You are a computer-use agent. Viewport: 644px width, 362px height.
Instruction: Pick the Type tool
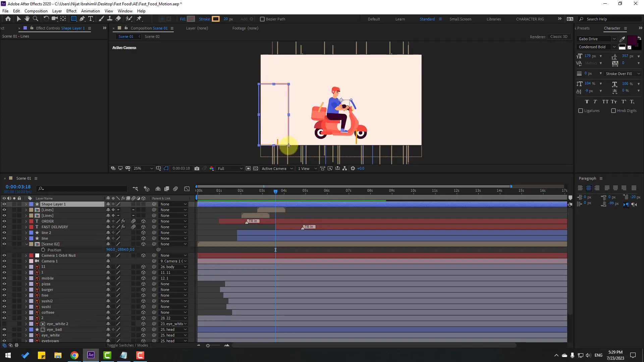[x=91, y=19]
